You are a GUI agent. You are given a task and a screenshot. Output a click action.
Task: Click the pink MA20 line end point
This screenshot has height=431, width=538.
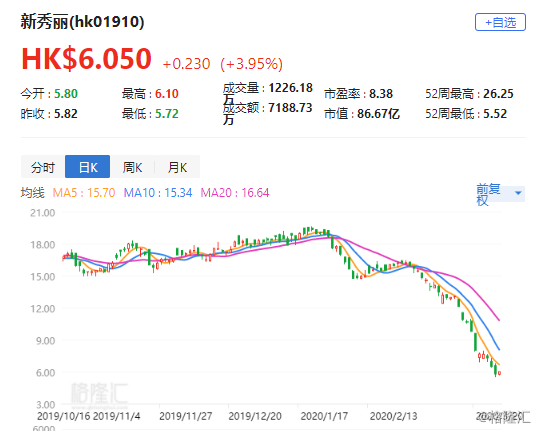(x=499, y=320)
